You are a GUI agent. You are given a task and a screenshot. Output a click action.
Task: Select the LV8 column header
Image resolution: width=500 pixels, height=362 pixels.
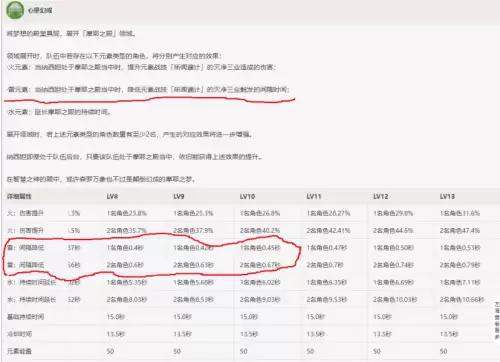pos(112,196)
